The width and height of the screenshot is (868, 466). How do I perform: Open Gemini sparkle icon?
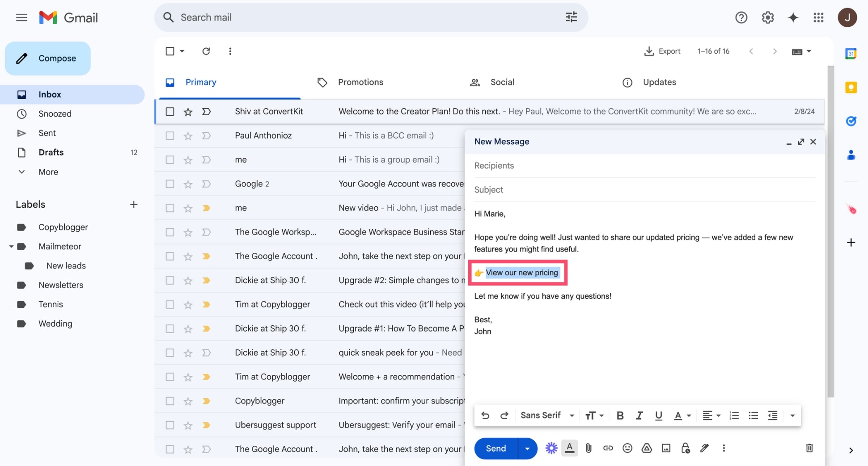click(793, 17)
